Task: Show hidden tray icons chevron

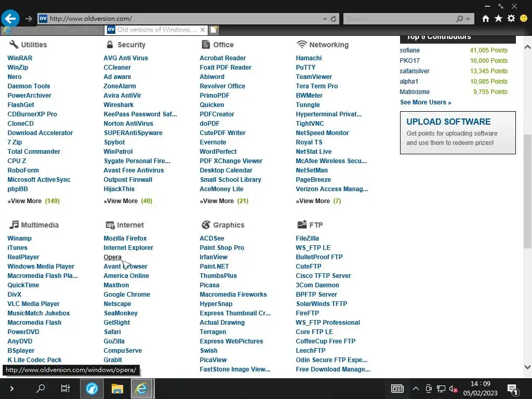Action: click(416, 389)
